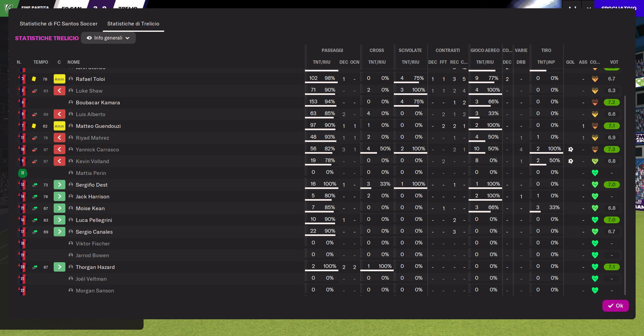The width and height of the screenshot is (644, 336).
Task: Click the player name Viktor Fischer
Action: [x=93, y=244]
